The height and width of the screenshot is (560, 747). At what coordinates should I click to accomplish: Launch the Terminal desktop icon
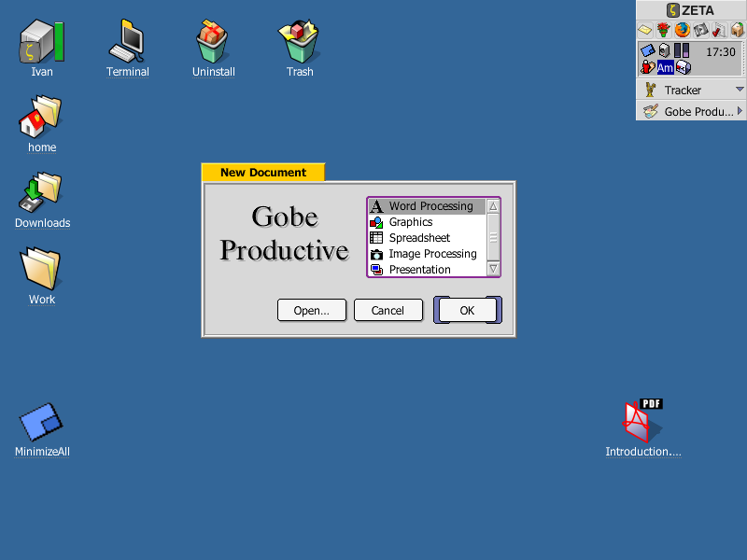127,41
